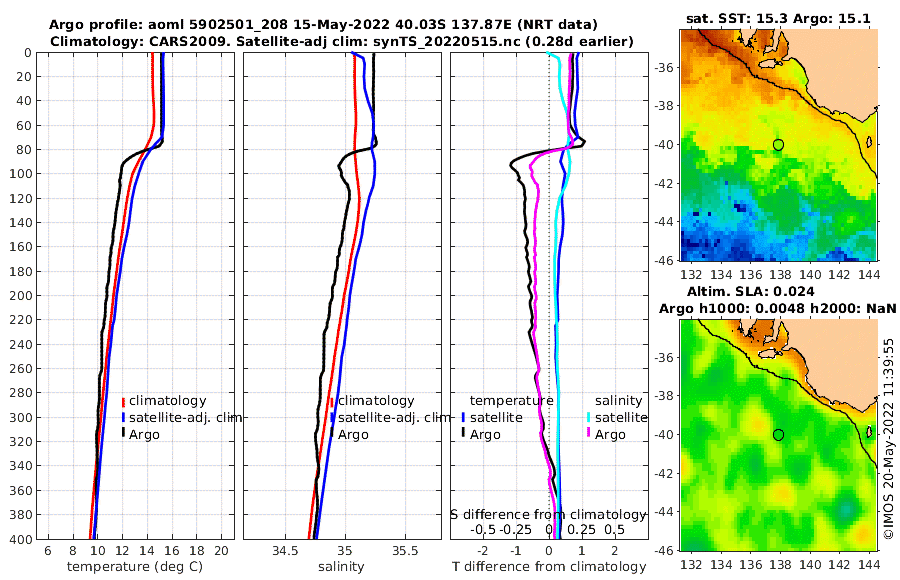Click longitude label 144 on SLA map
900x580 pixels.
pos(869,564)
